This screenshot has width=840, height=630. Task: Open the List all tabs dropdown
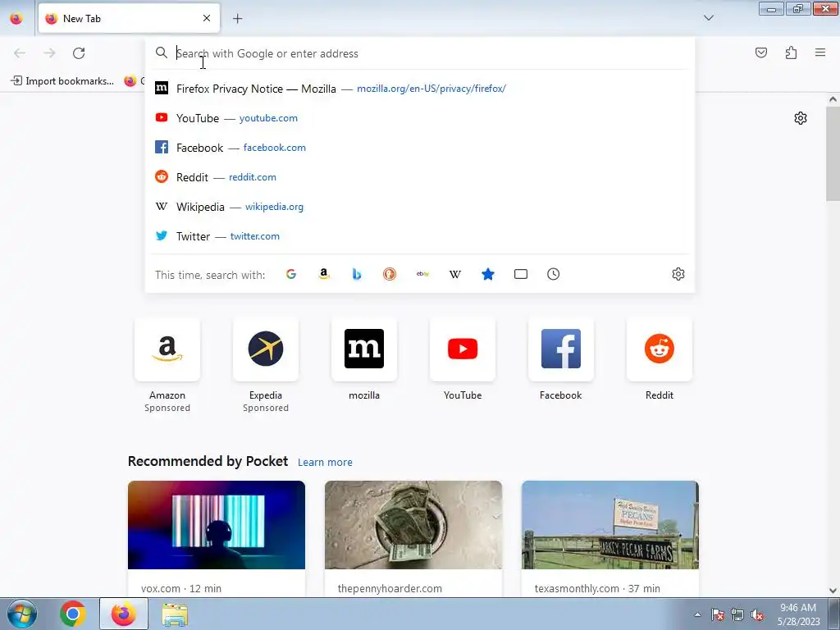(708, 18)
